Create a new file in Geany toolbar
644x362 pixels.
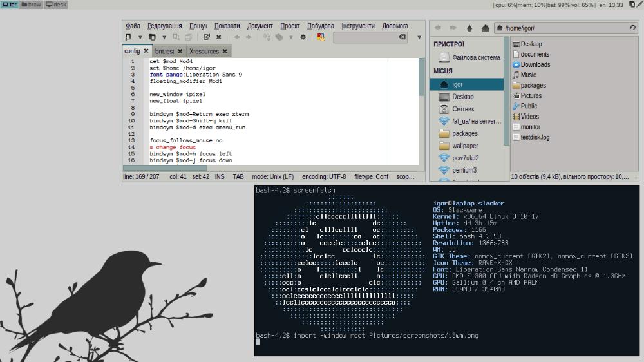point(128,37)
